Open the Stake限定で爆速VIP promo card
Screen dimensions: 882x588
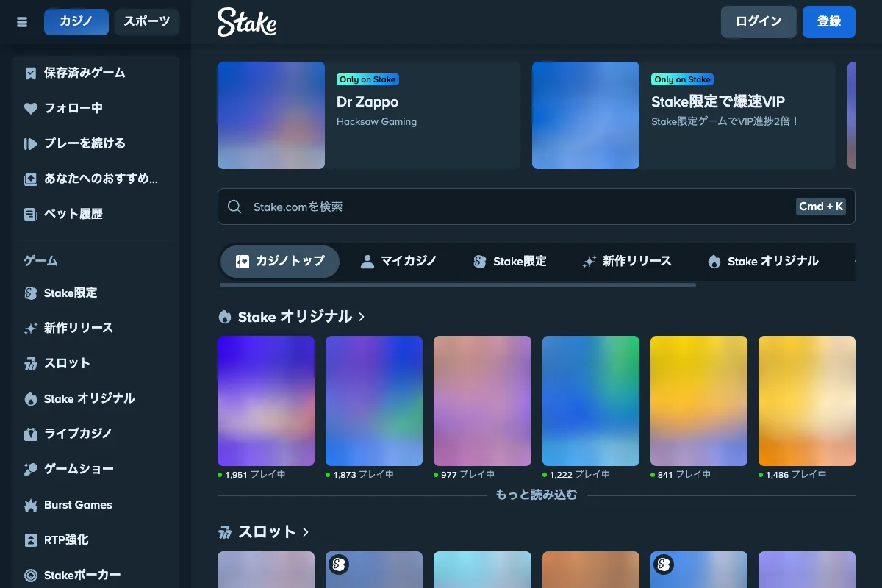click(684, 115)
